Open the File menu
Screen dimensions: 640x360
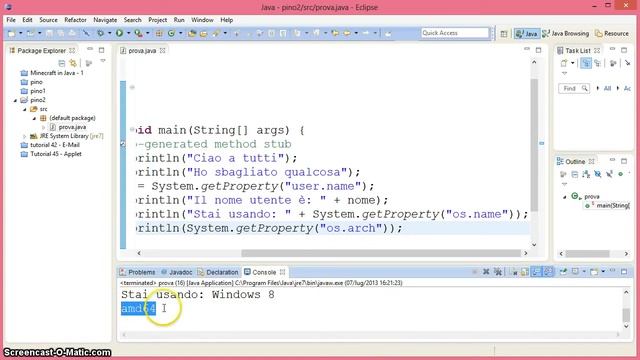(11, 20)
